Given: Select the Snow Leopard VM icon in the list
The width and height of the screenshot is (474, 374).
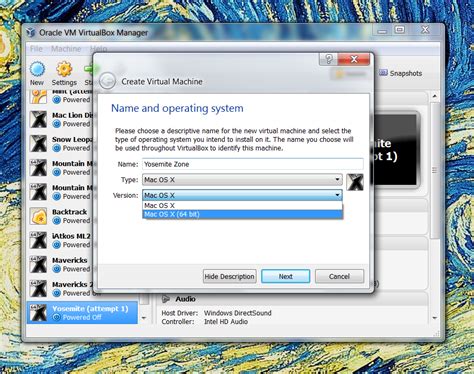Looking at the screenshot, I should point(38,144).
